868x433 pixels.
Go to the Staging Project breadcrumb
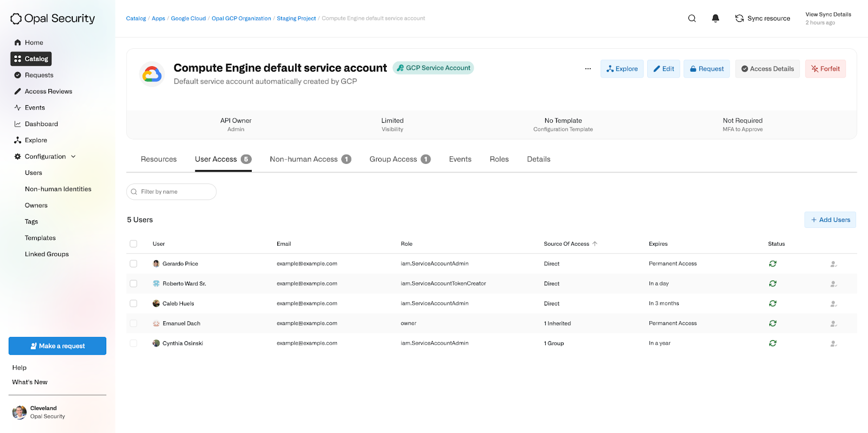pos(296,18)
